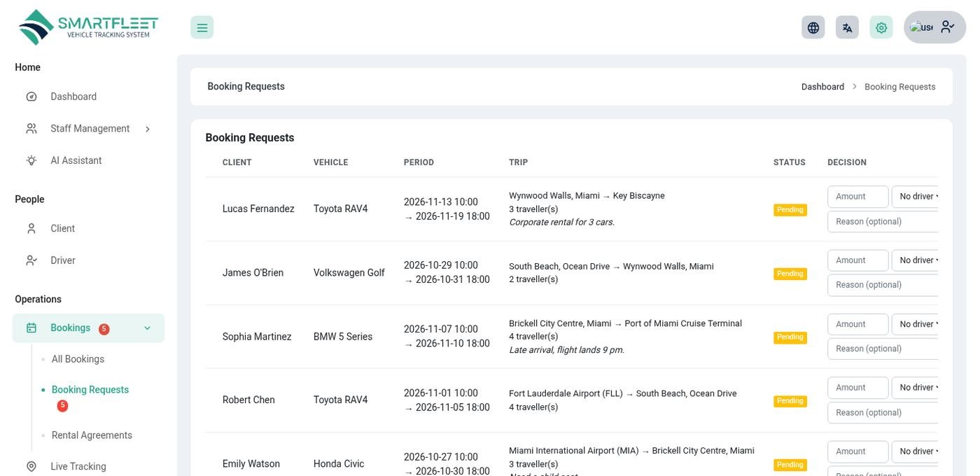Viewport: 980px width, 476px height.
Task: Click the SmartFleet logo
Action: pos(88,27)
